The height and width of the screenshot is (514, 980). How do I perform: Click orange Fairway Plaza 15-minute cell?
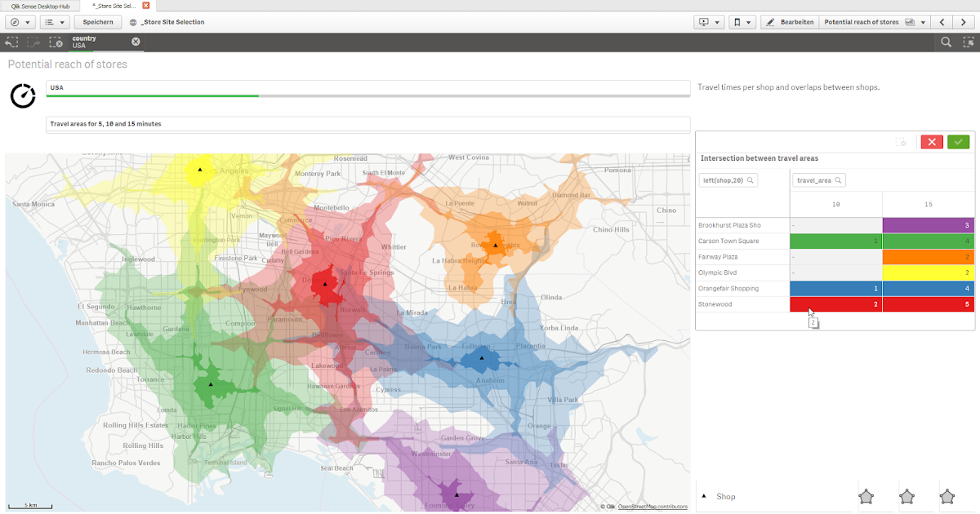tap(928, 256)
